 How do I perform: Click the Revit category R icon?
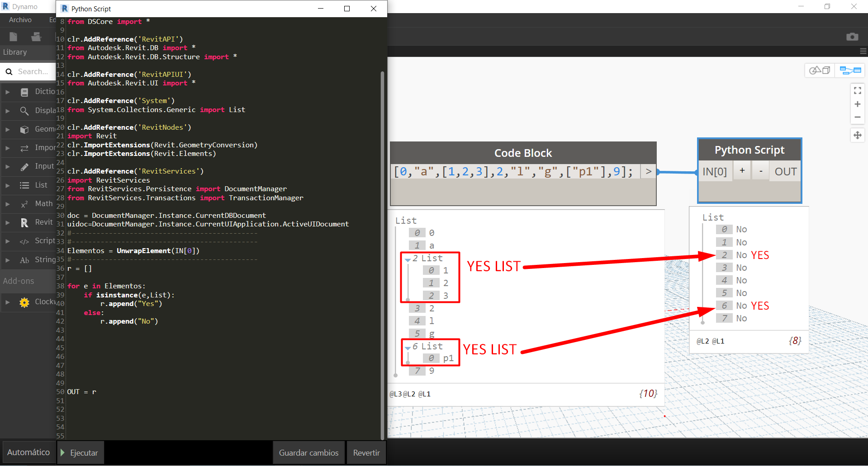[24, 223]
